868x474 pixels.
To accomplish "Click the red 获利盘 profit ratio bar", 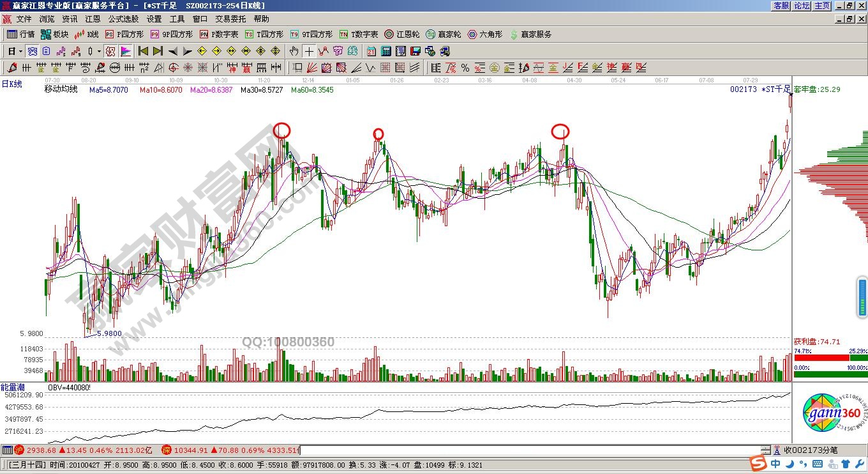I will pos(820,358).
